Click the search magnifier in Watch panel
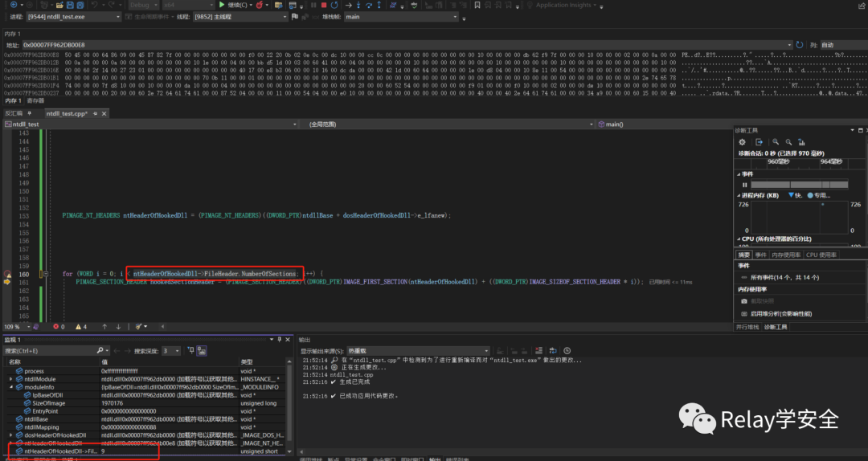868x461 pixels. (x=100, y=351)
